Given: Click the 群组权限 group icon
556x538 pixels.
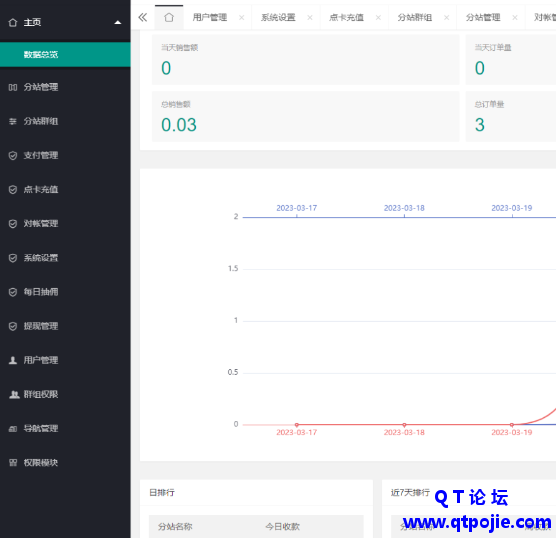Looking at the screenshot, I should [14, 394].
